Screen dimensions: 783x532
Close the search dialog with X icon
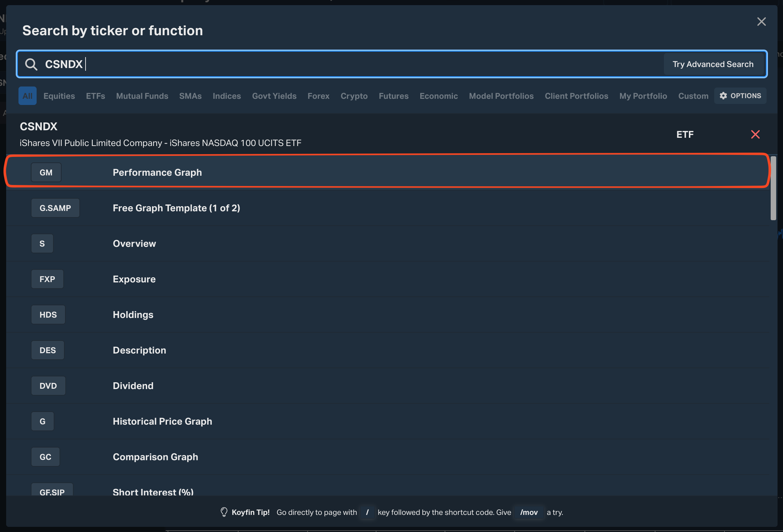(x=761, y=22)
